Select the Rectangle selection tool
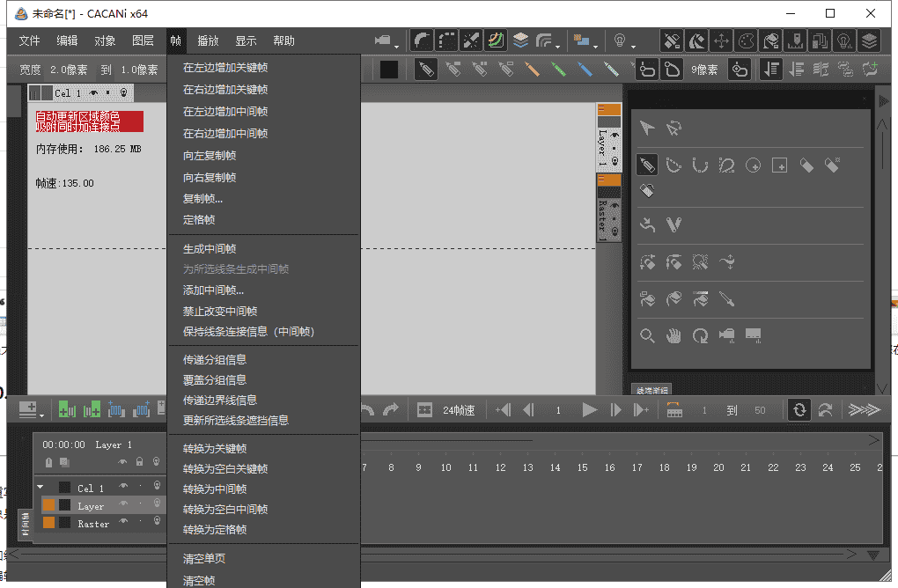898x588 pixels. click(x=781, y=165)
